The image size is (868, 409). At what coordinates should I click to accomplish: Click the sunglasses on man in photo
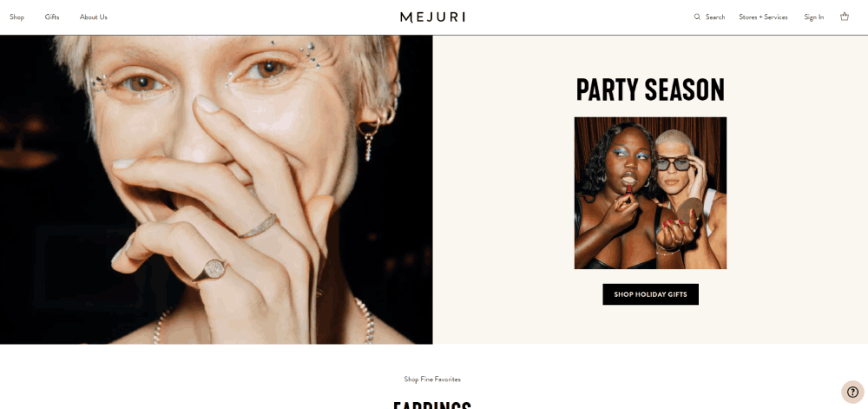(x=674, y=164)
